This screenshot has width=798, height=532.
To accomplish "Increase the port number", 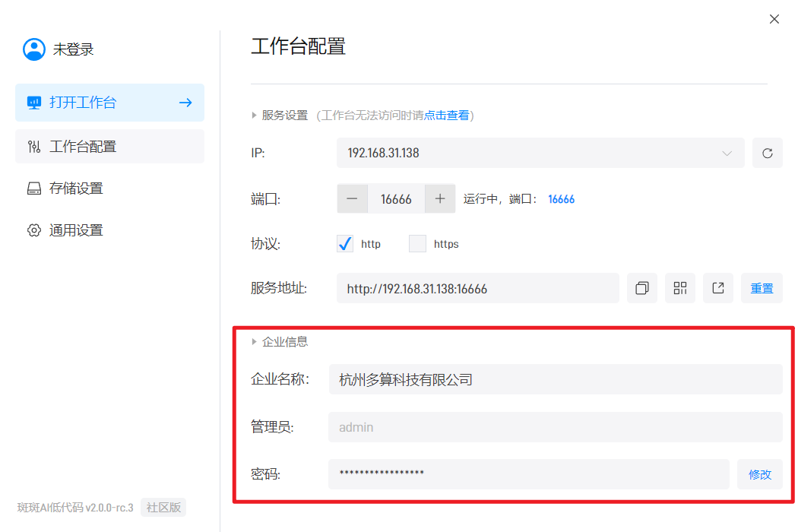I will (440, 198).
